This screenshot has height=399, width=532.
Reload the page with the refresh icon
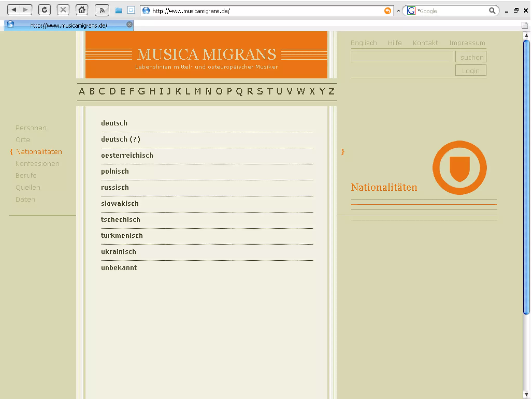44,10
